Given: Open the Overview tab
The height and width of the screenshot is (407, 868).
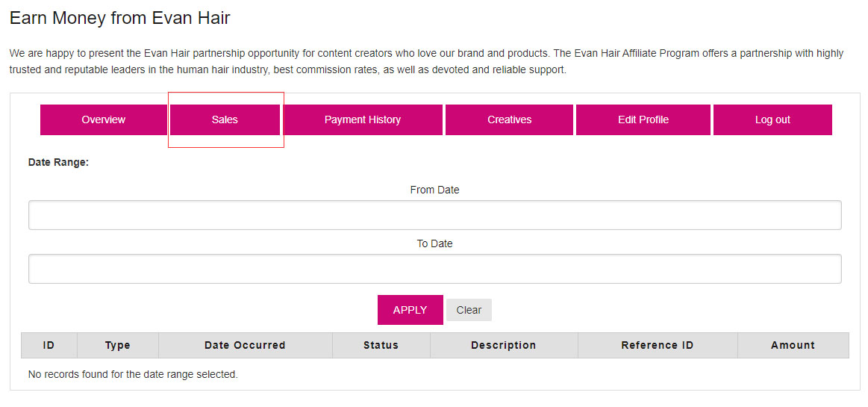Looking at the screenshot, I should (104, 119).
